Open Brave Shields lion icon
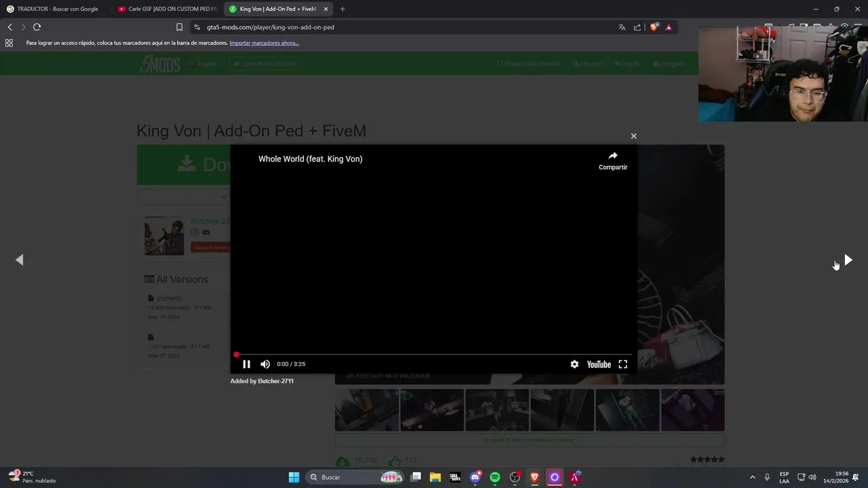868x488 pixels. 654,27
